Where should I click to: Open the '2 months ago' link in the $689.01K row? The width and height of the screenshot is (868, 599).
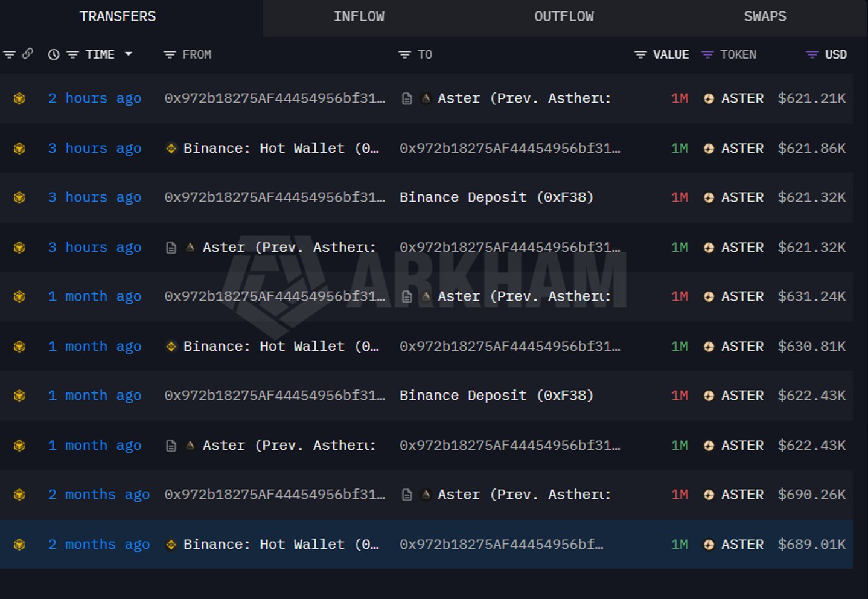(x=99, y=544)
